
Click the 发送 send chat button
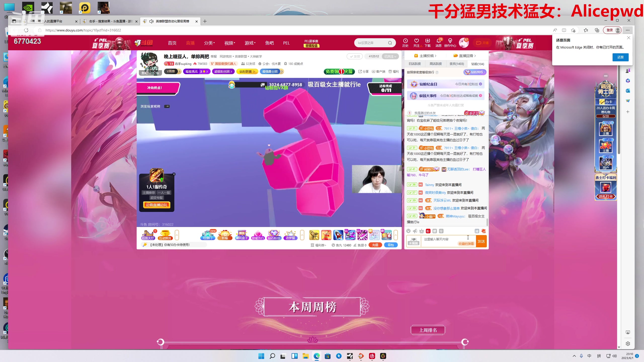481,241
